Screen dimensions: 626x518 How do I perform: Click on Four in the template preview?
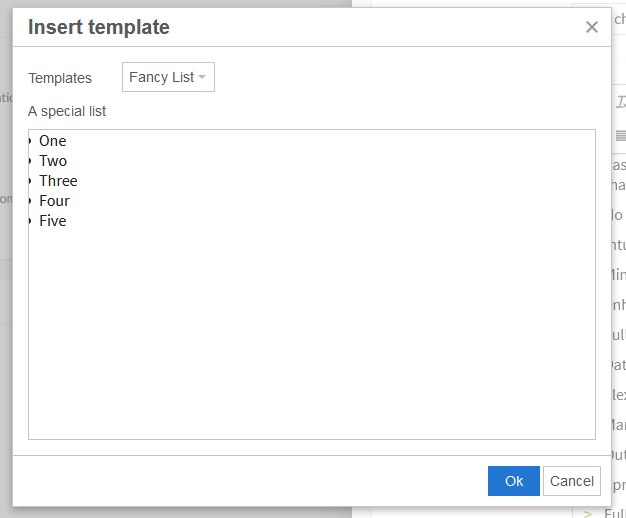(54, 201)
